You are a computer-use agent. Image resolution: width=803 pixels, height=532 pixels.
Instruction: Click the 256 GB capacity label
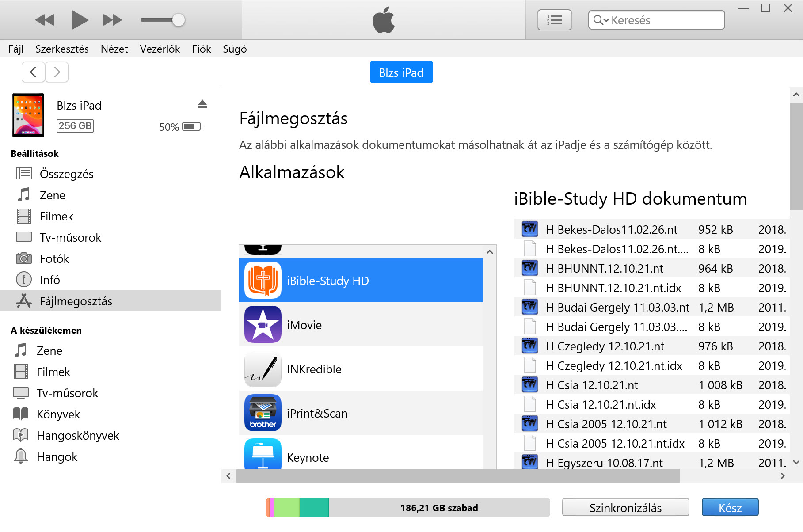pos(75,126)
